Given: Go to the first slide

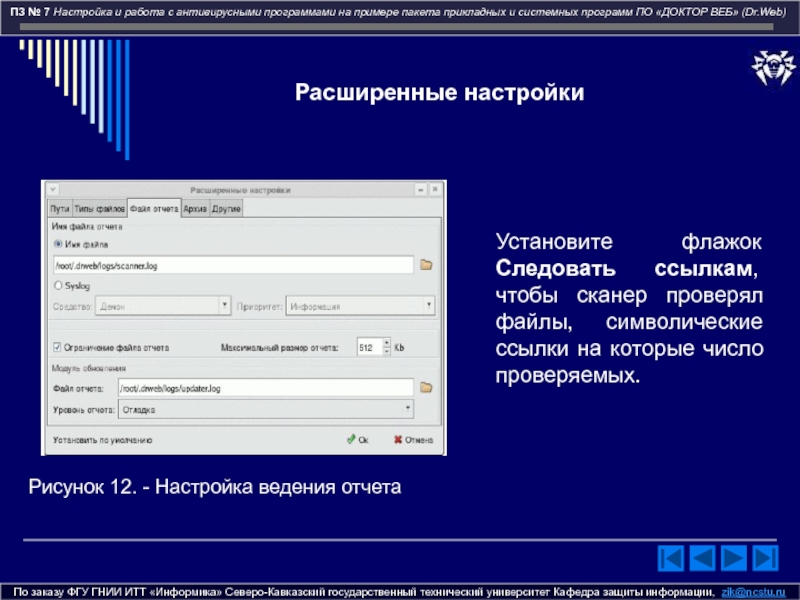Looking at the screenshot, I should (x=673, y=558).
